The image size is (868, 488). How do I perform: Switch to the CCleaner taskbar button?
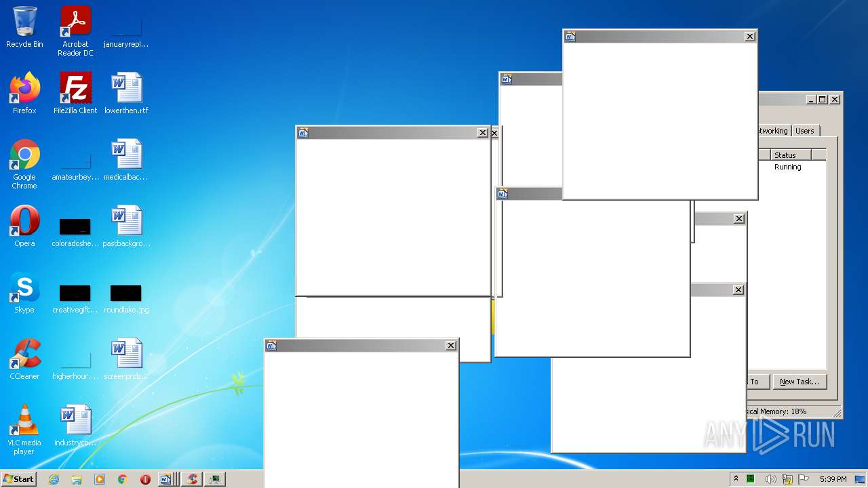coord(192,479)
